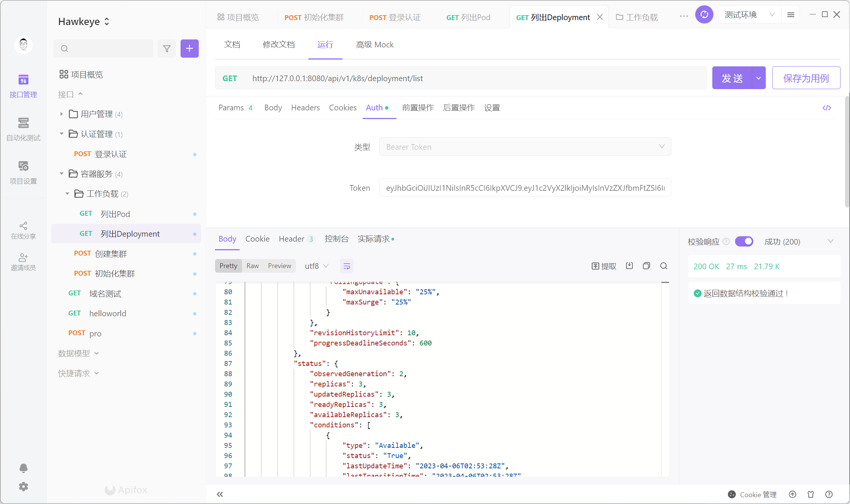Click the purple plus add button
Viewport: 850px width, 504px height.
(190, 49)
